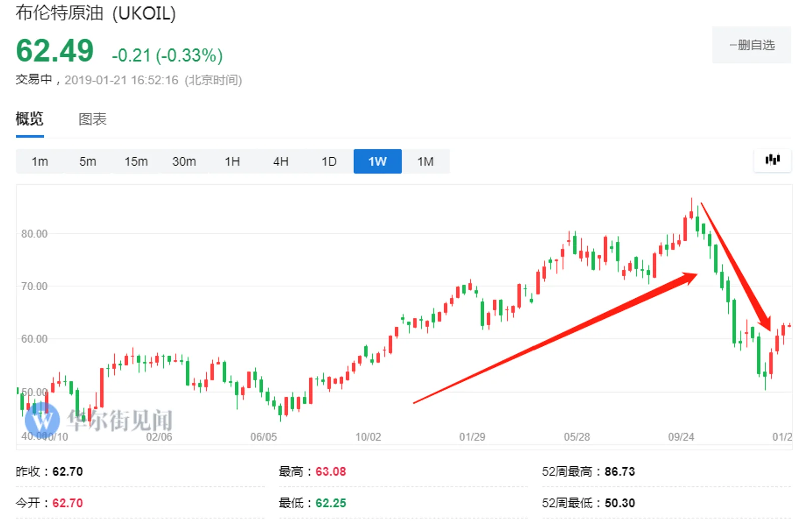Choose the 1D daily timeframe
Viewport: 801px width, 532px height.
click(x=329, y=162)
